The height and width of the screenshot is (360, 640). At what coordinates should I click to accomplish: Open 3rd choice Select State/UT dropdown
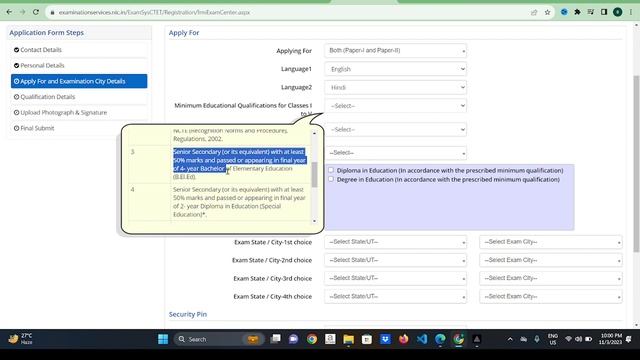pyautogui.click(x=396, y=278)
